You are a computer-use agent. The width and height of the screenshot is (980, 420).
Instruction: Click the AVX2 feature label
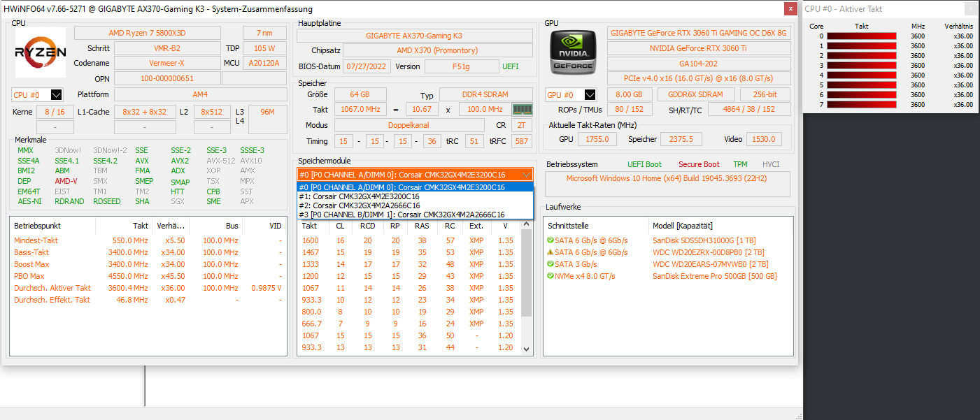[x=180, y=161]
